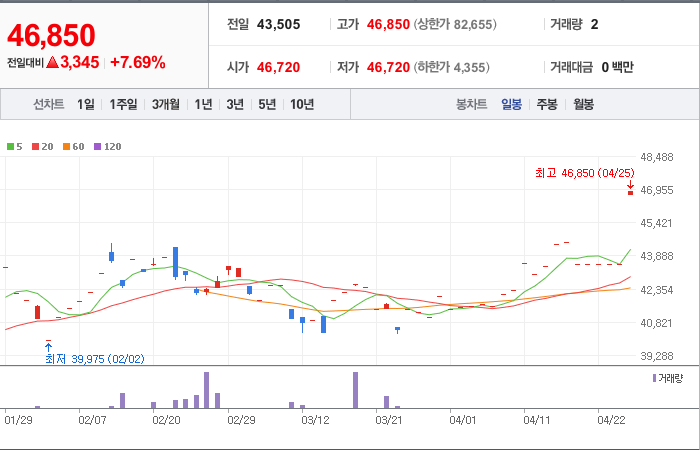Click the current price 46,850

51,35
